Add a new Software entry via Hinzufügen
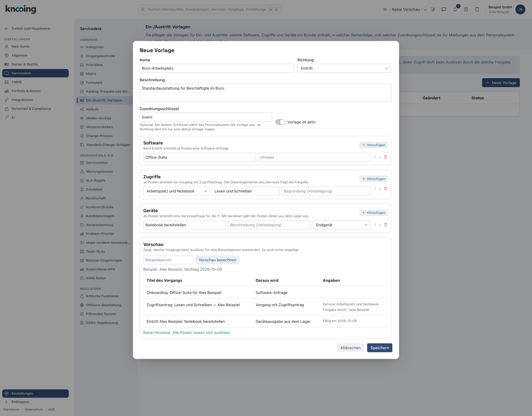 point(373,145)
